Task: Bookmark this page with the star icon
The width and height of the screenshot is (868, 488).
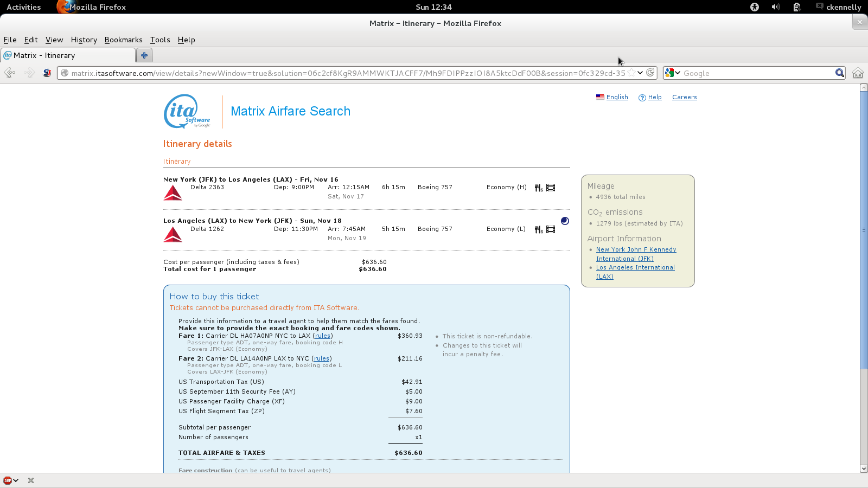Action: (x=631, y=73)
